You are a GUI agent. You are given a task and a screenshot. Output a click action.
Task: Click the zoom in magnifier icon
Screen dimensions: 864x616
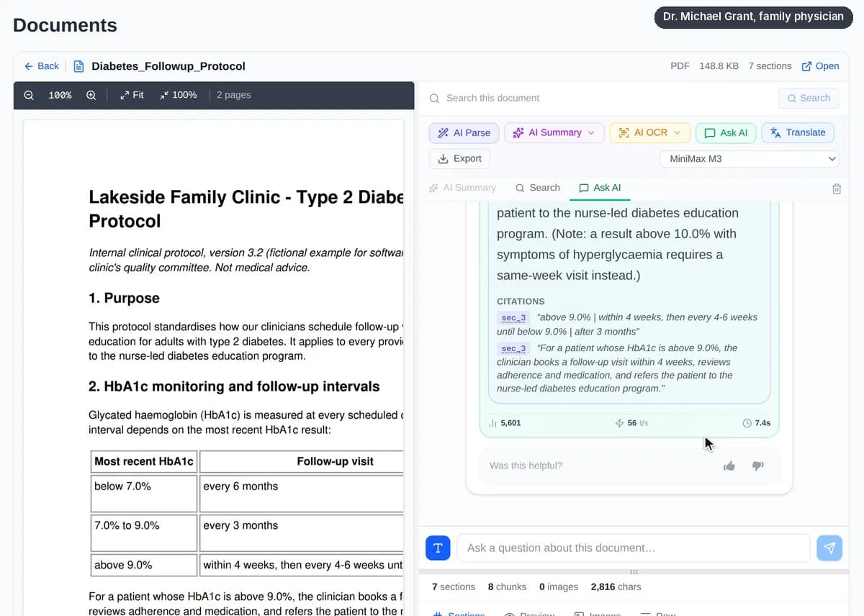(x=91, y=95)
